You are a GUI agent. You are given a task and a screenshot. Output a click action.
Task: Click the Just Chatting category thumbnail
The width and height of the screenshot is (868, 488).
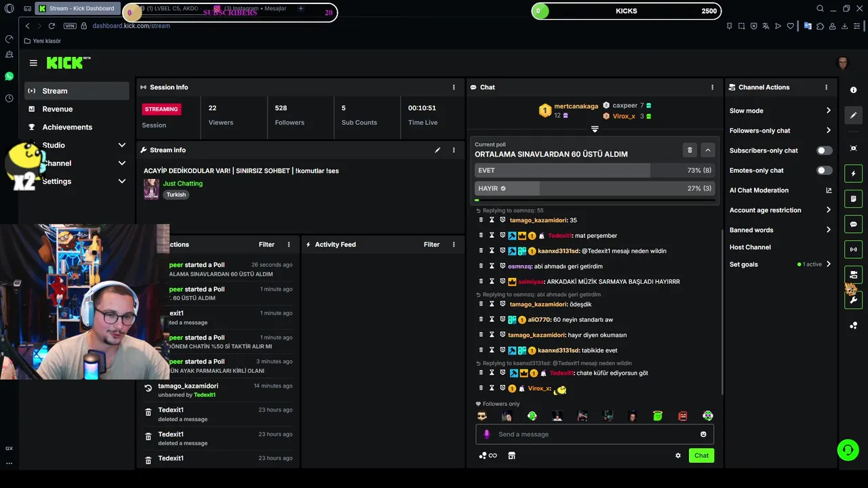tap(151, 189)
